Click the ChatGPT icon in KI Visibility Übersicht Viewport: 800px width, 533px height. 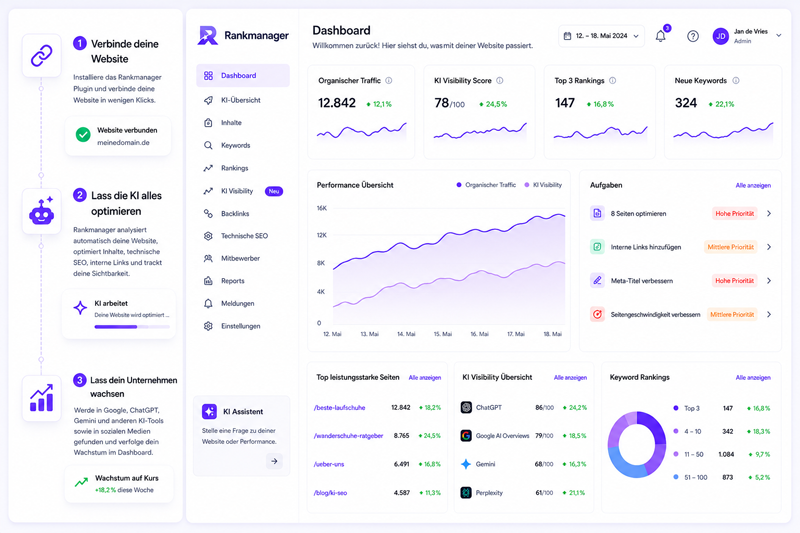click(466, 407)
